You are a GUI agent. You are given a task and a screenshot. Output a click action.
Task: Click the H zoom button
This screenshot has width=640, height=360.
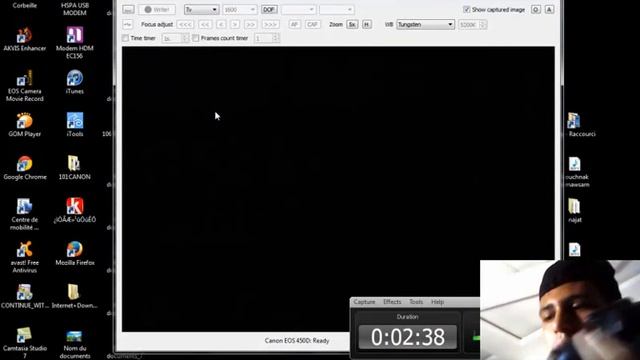point(367,24)
